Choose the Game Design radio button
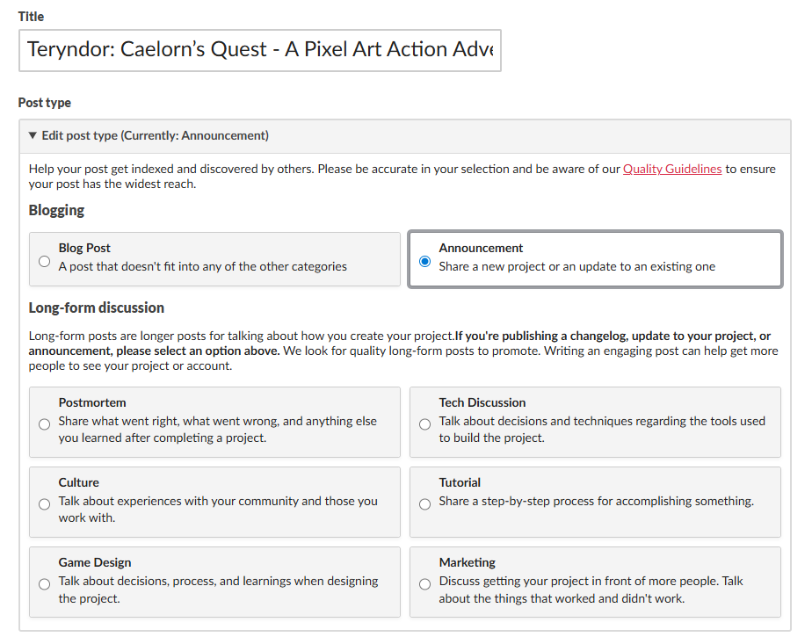The image size is (812, 644). 45,584
